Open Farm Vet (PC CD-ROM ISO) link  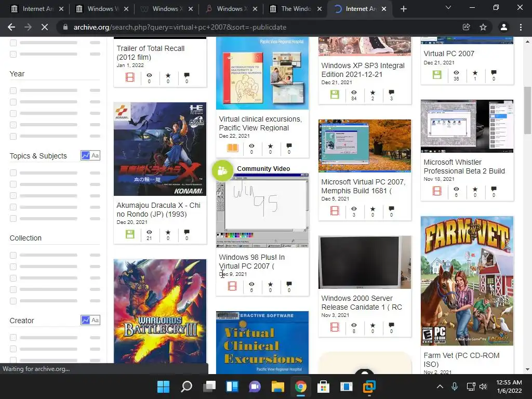461,360
